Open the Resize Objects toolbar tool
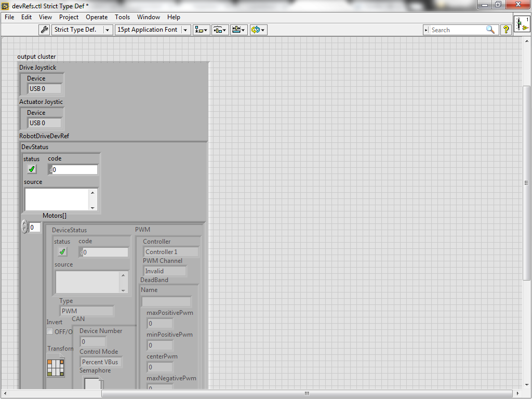The image size is (532, 399). pyautogui.click(x=238, y=30)
